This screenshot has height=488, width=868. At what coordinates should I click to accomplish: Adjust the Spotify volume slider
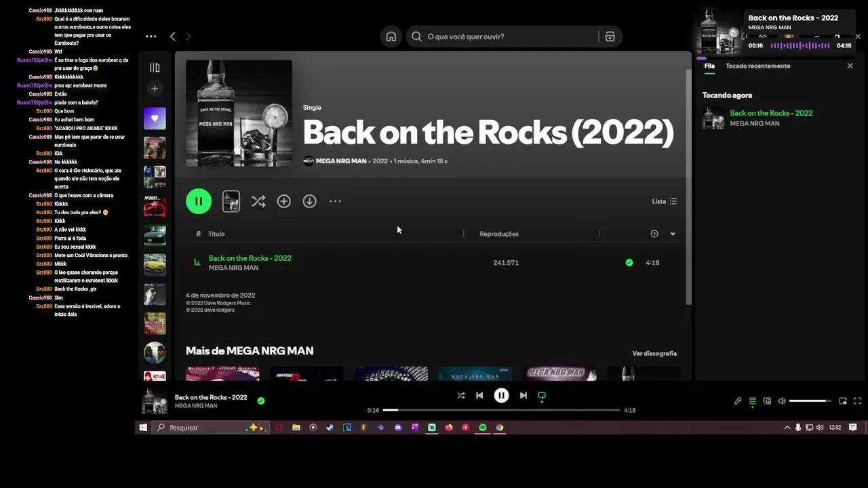810,401
